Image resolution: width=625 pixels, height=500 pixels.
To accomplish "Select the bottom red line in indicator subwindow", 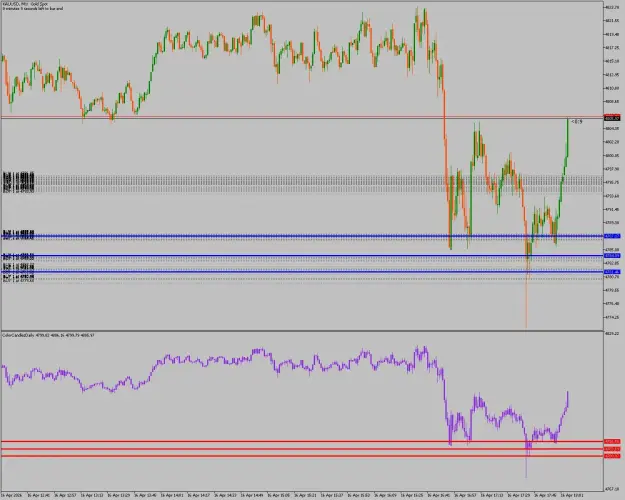I will point(302,456).
